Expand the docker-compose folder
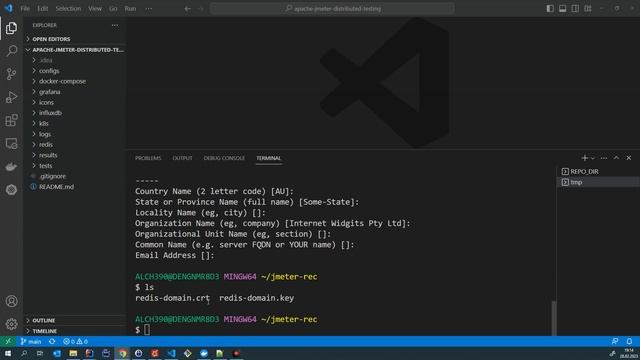The image size is (640, 360). [75, 81]
